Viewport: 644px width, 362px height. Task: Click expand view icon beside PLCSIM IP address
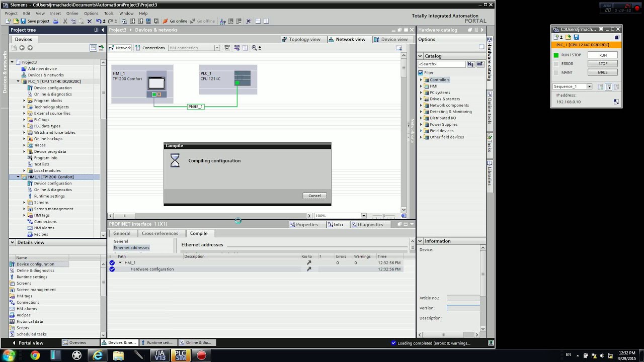coord(616,102)
